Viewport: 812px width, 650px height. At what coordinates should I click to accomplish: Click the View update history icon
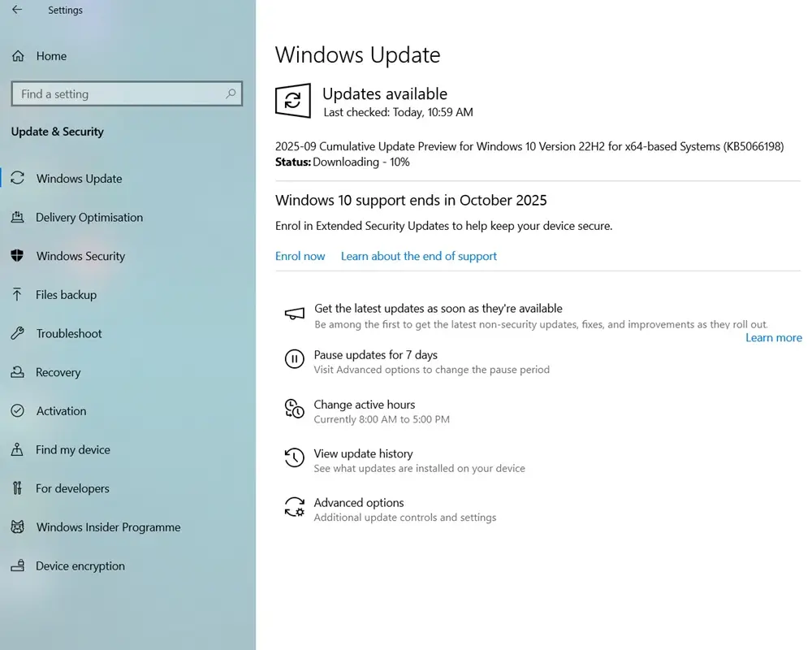pos(293,457)
